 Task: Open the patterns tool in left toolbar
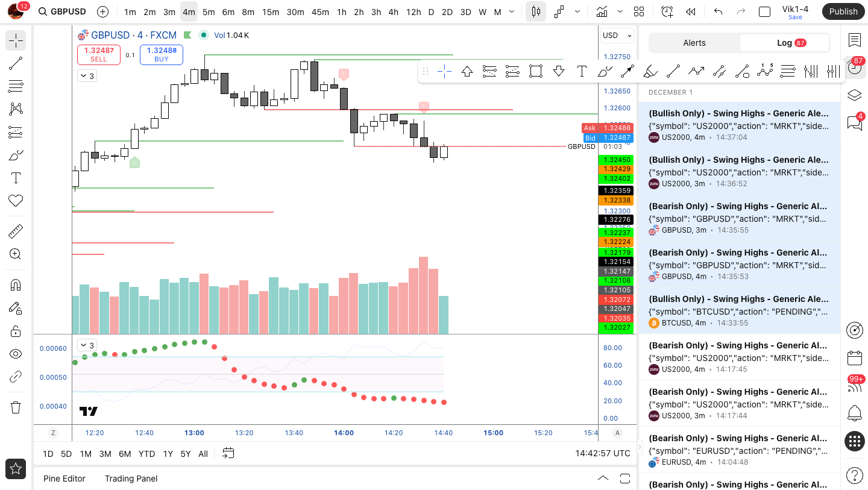pyautogui.click(x=16, y=109)
